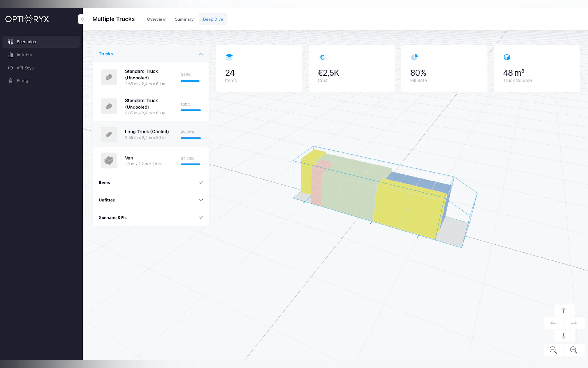The image size is (588, 368).
Task: Expand the Unfitted section
Action: [200, 200]
